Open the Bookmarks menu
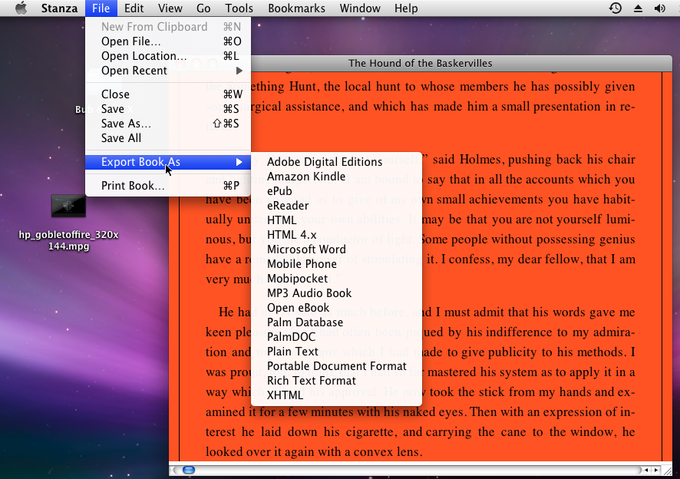Screen dimensions: 680x479 pos(297,8)
